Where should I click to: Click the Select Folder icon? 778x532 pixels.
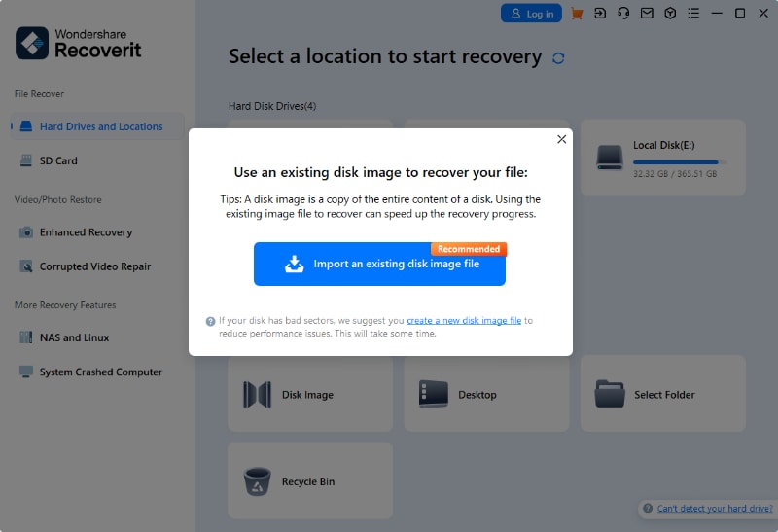point(610,394)
